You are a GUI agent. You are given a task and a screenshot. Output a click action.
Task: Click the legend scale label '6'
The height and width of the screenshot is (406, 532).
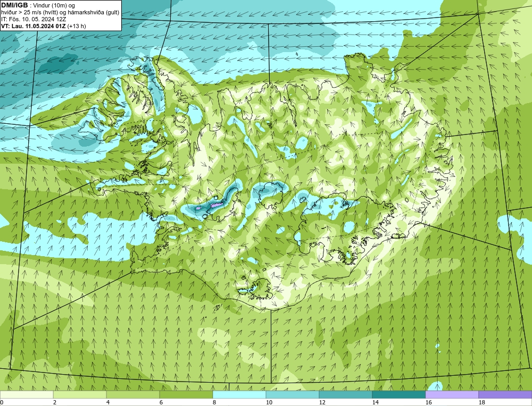tap(162, 402)
